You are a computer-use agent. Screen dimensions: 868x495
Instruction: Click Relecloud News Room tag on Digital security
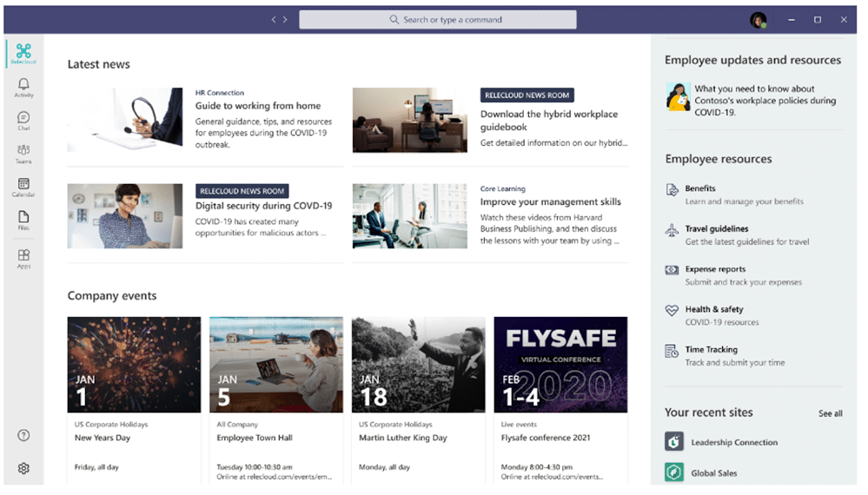[242, 191]
